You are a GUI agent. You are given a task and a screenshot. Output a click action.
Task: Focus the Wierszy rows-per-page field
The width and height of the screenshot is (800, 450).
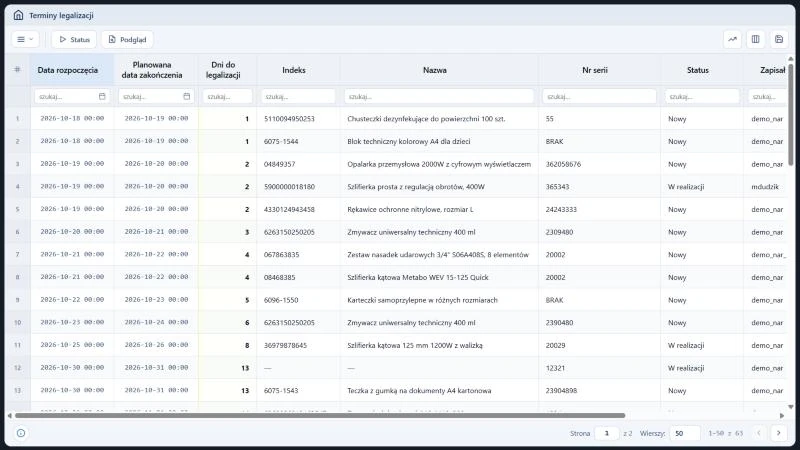(x=685, y=433)
